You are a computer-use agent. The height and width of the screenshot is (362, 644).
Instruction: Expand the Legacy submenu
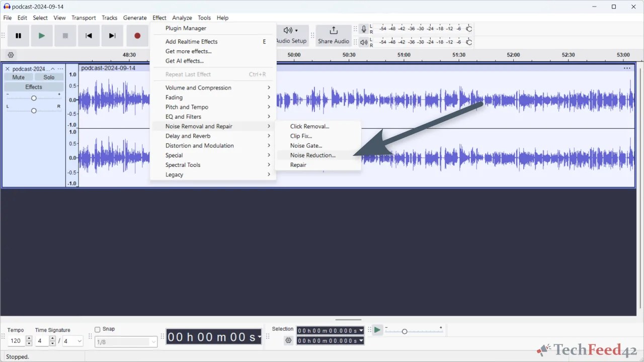(x=213, y=174)
